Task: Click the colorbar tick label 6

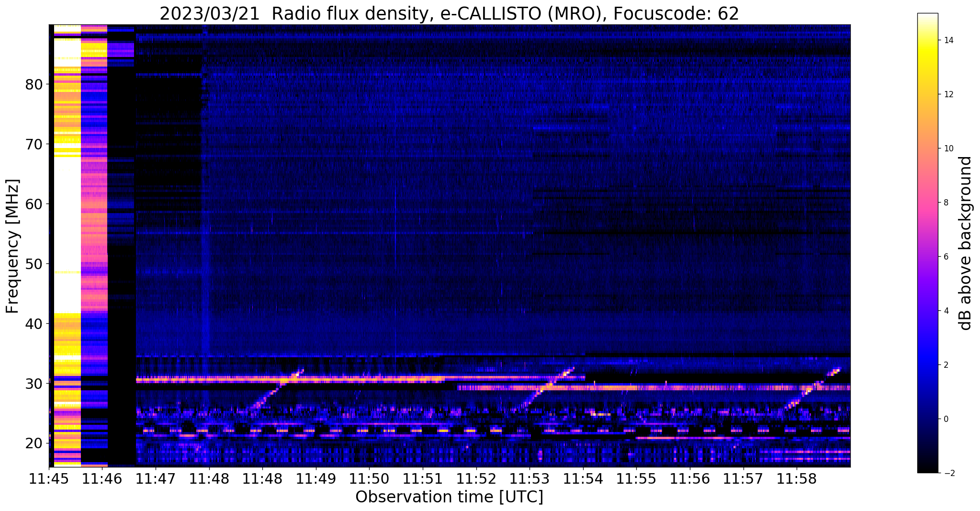Action: coord(946,257)
